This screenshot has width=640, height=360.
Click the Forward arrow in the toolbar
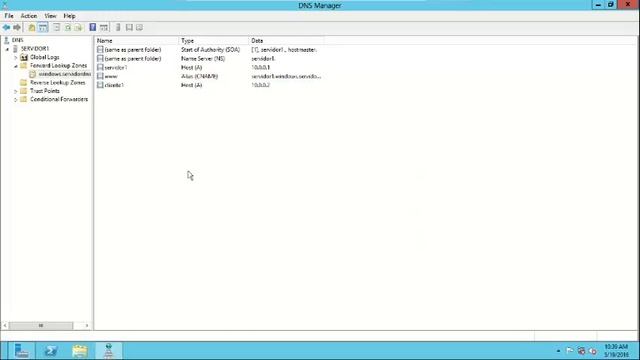click(x=17, y=27)
